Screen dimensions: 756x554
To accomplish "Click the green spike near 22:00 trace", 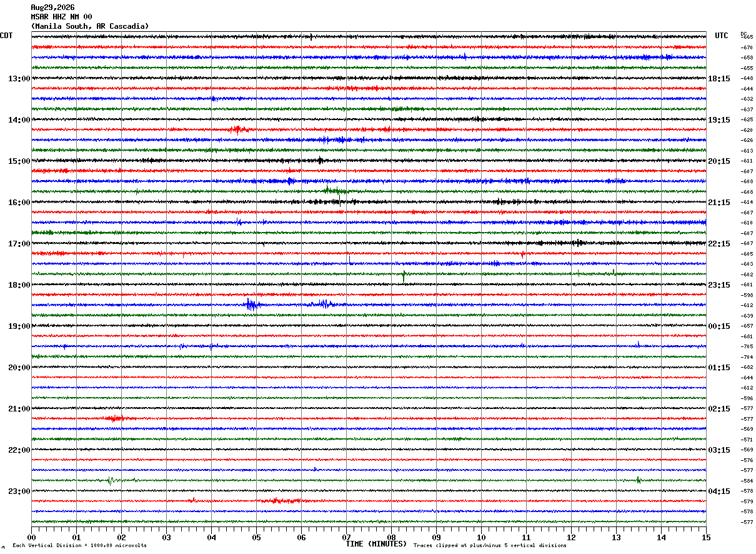I will click(x=110, y=481).
